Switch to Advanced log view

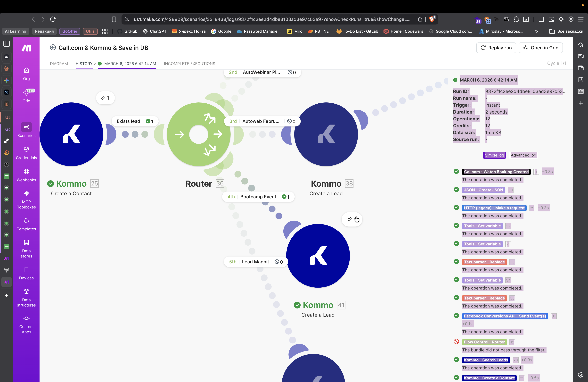523,155
